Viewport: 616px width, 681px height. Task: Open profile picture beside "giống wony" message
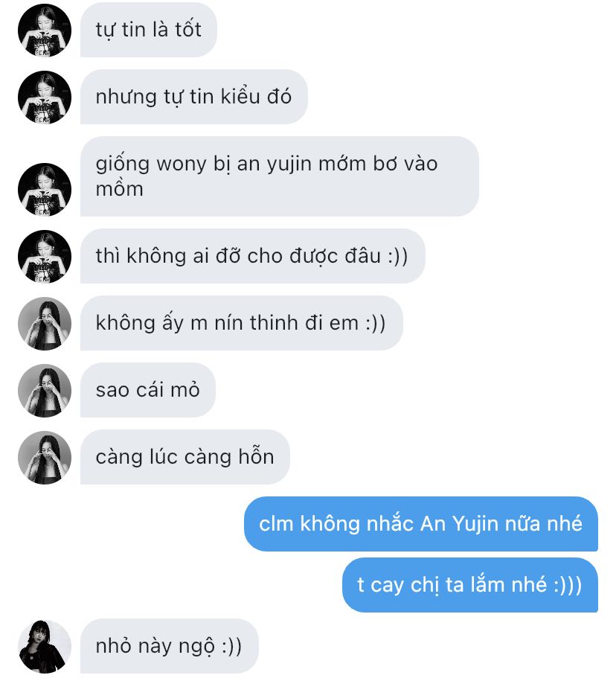pyautogui.click(x=45, y=189)
